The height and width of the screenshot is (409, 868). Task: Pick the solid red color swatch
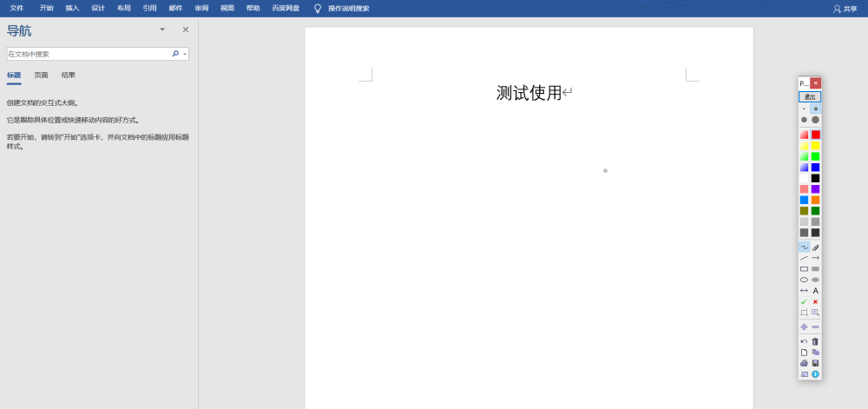pyautogui.click(x=815, y=135)
